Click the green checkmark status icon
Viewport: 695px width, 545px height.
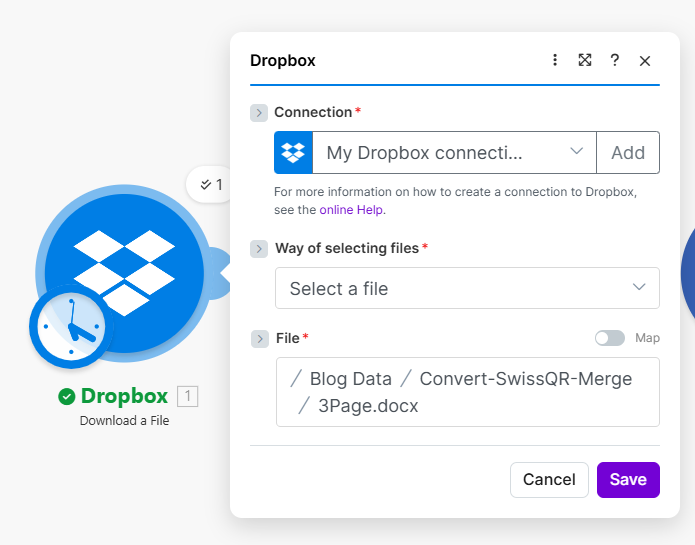pos(67,397)
